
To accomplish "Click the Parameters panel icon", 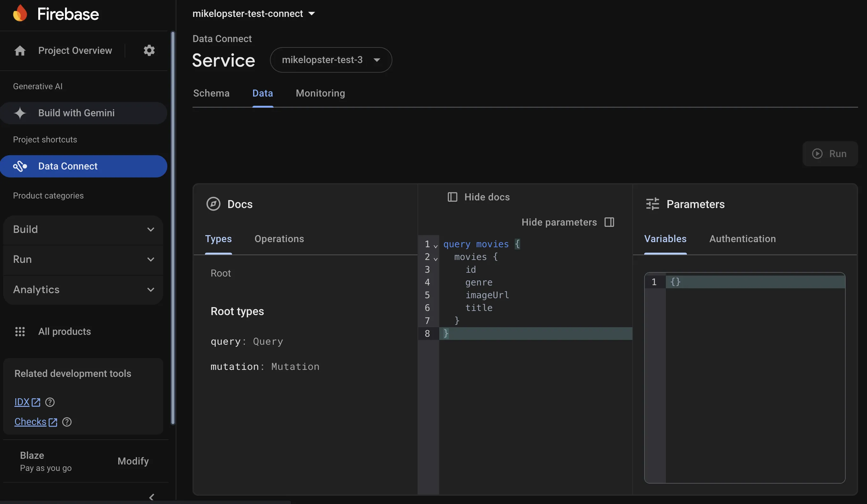I will [x=653, y=203].
